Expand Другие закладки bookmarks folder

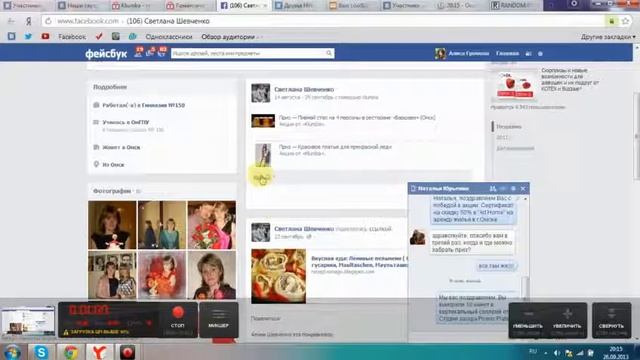608,37
